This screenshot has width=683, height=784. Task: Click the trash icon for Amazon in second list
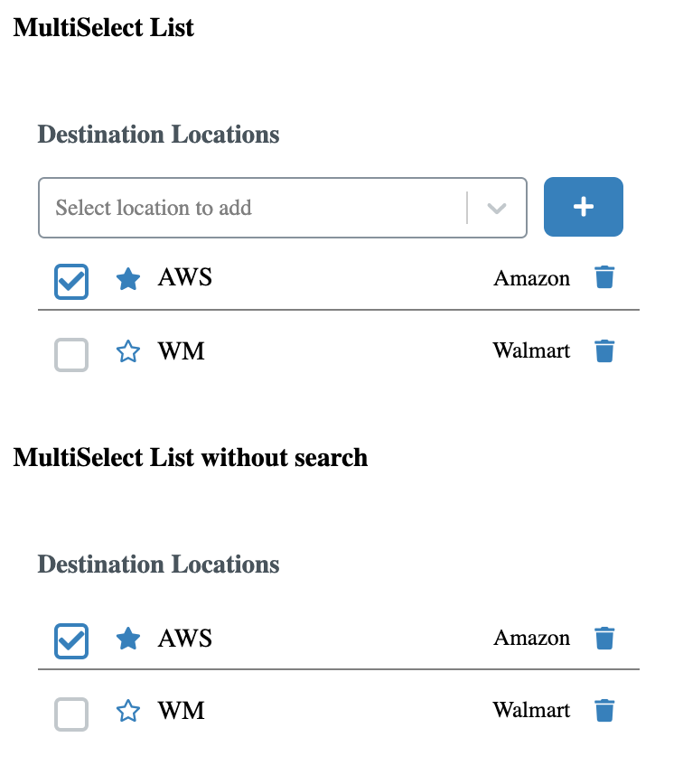coord(604,638)
